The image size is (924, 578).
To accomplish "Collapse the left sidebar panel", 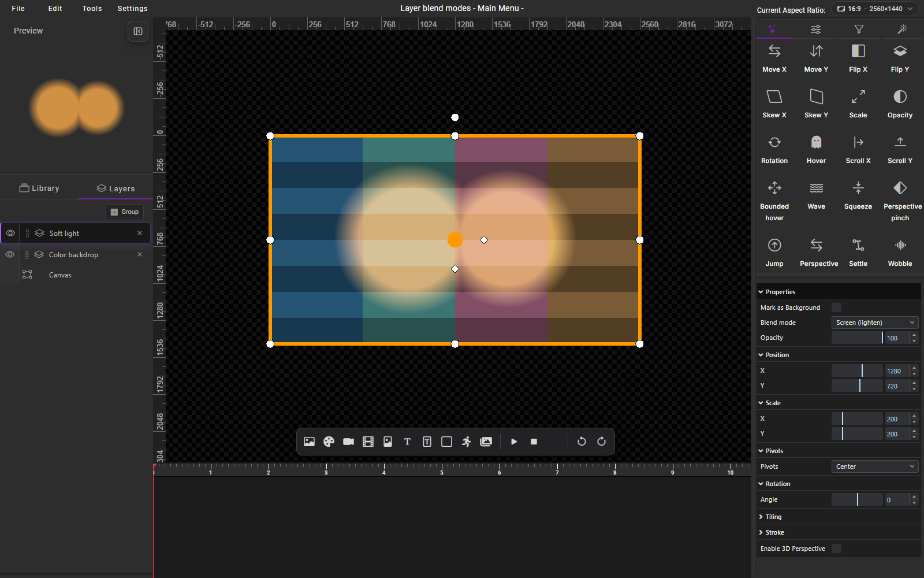I will [138, 31].
